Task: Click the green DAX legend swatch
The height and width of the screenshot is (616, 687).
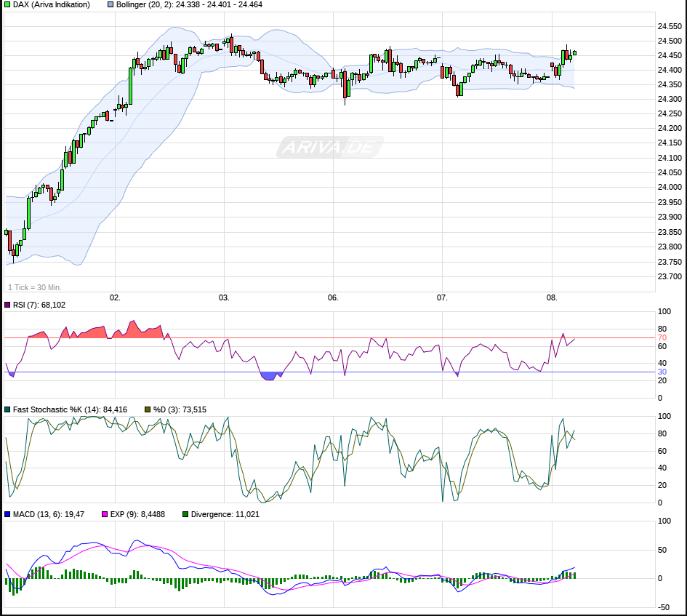Action: tap(7, 5)
